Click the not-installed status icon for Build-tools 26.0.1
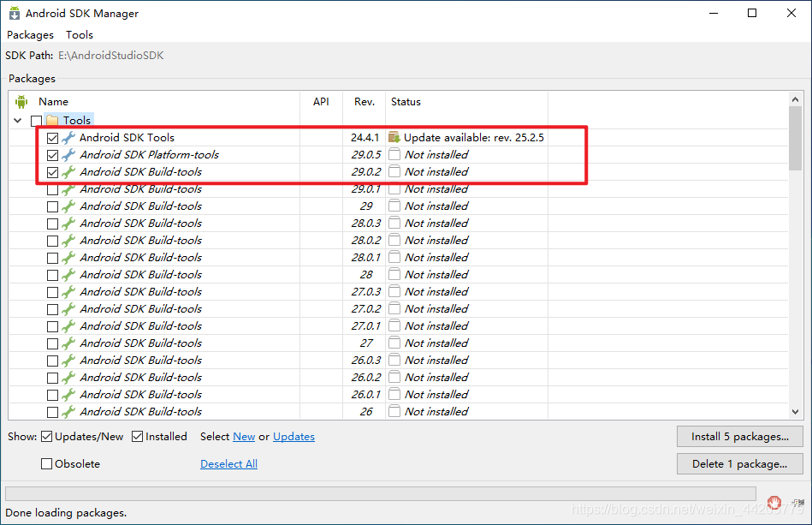 (394, 394)
